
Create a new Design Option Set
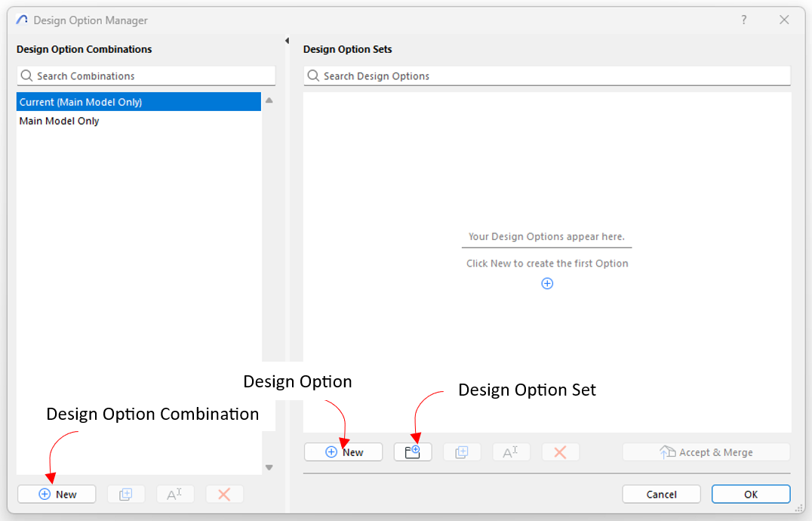click(413, 452)
